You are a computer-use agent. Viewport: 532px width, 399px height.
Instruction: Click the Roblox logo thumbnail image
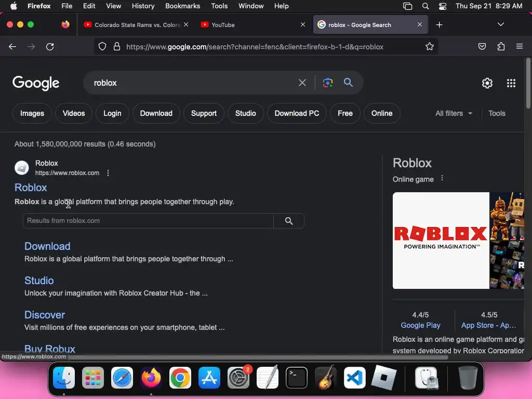point(441,241)
